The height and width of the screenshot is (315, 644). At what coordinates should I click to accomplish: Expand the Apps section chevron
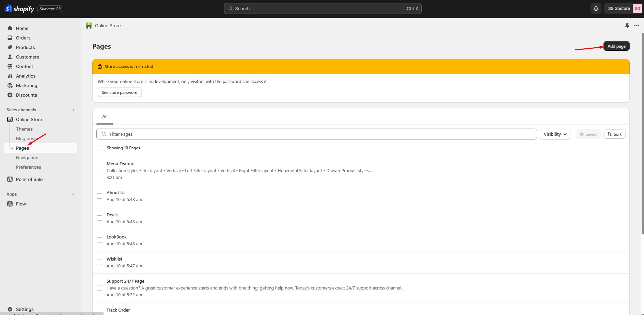[x=73, y=194]
